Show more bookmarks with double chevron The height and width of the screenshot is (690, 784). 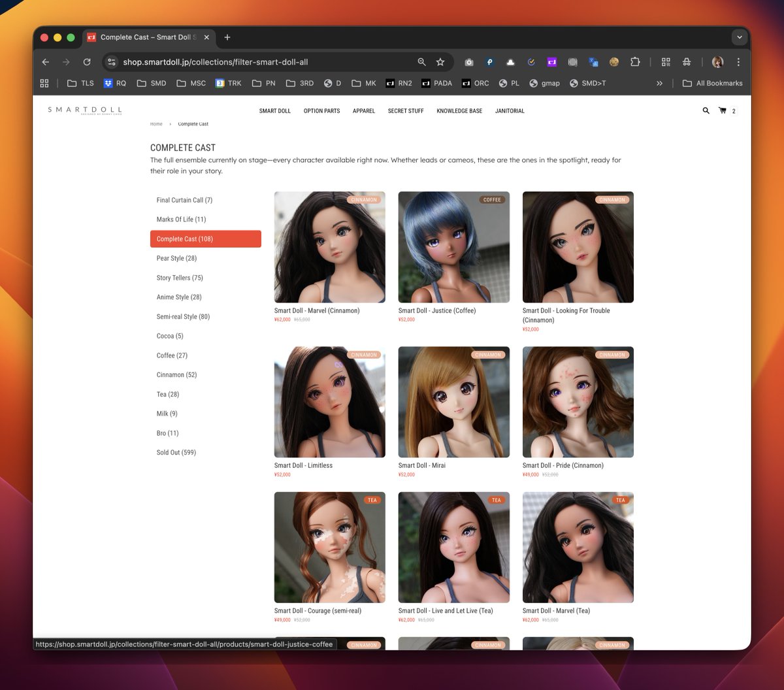(659, 83)
